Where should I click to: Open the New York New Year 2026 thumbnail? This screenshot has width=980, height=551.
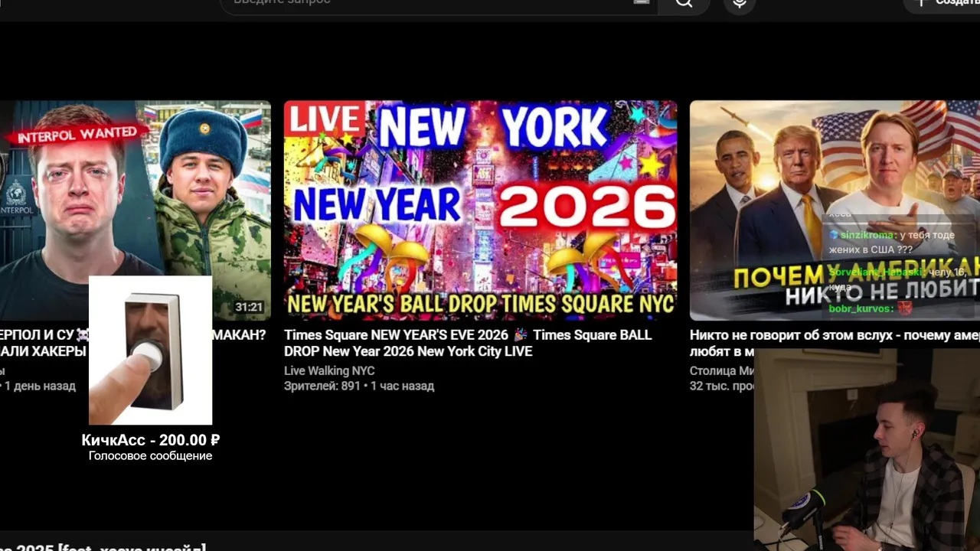pos(480,210)
